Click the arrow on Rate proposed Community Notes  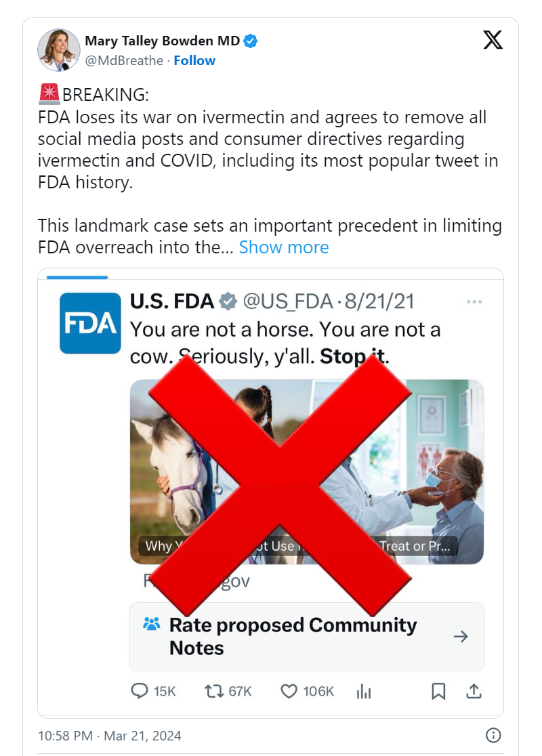[x=461, y=637]
